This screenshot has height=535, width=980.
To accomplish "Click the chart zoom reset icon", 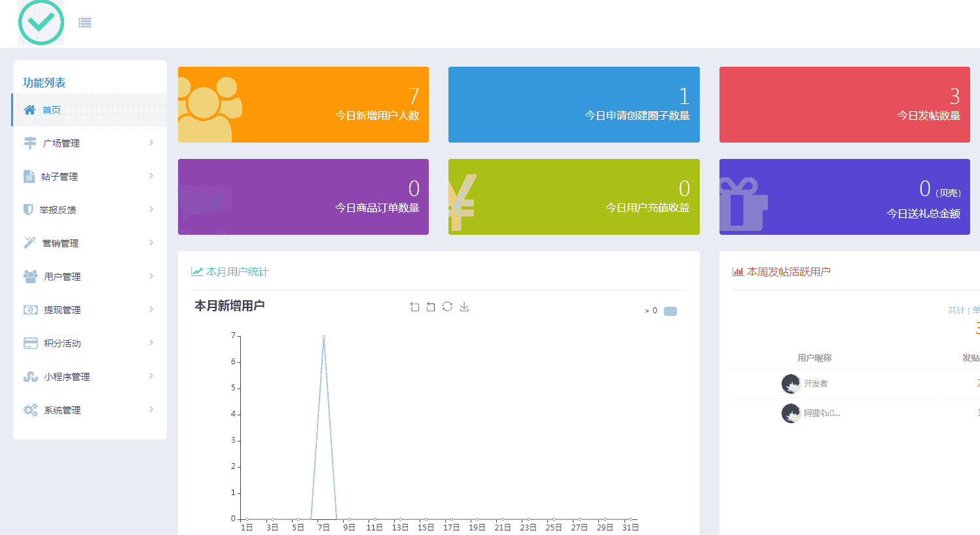I will pyautogui.click(x=431, y=307).
